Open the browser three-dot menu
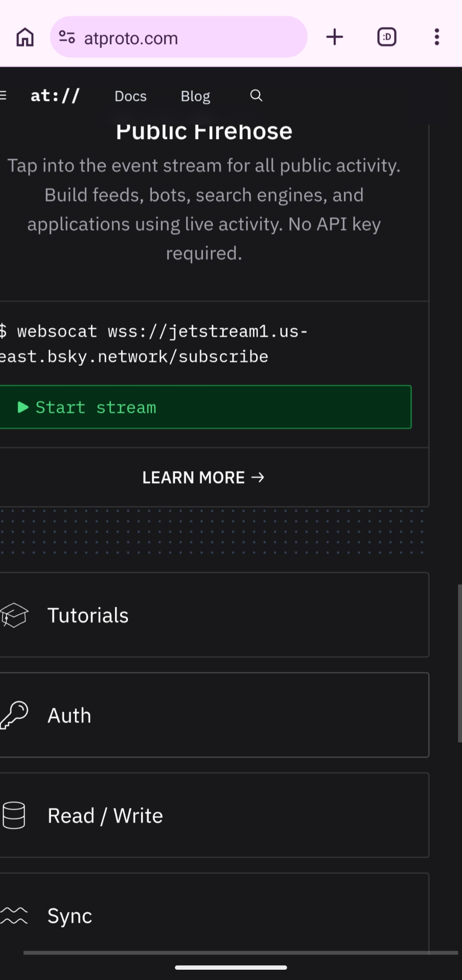This screenshot has width=462, height=980. pos(437,37)
